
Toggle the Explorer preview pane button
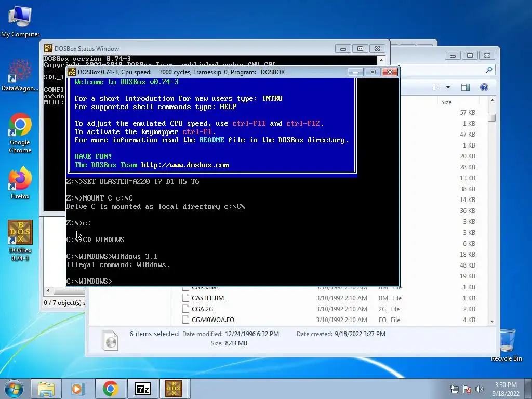point(465,87)
